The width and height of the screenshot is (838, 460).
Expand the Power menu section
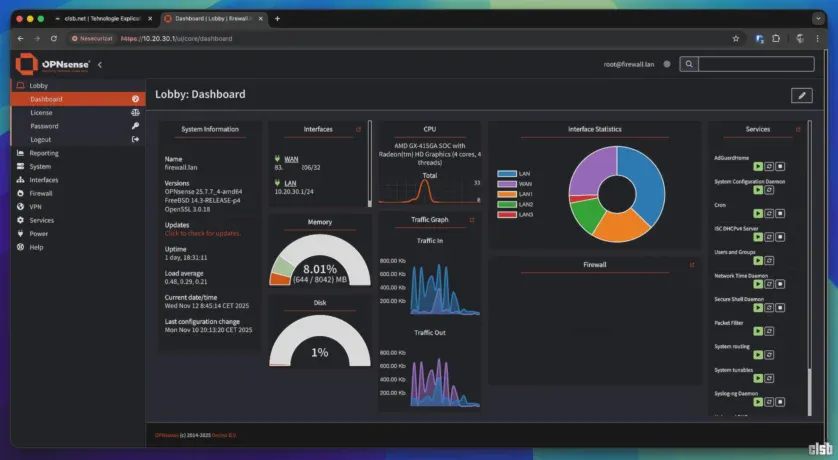click(x=78, y=233)
